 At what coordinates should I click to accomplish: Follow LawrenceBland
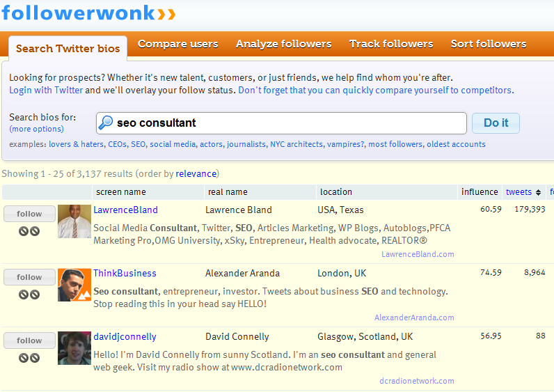point(29,214)
